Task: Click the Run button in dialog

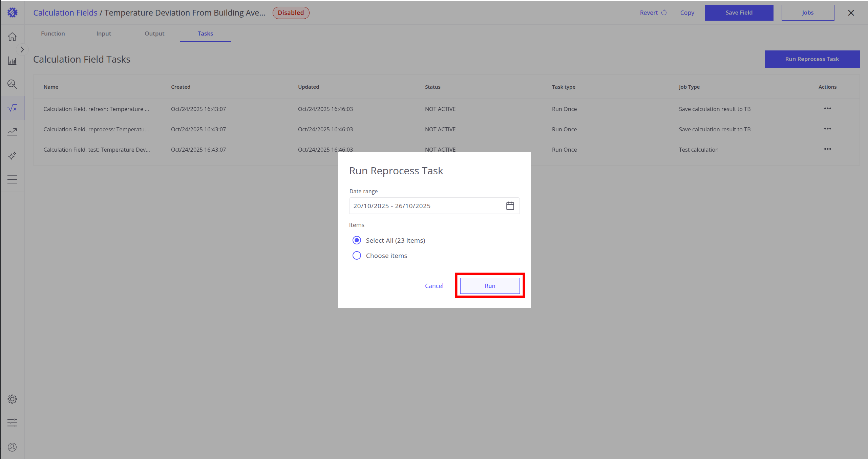Action: click(490, 286)
